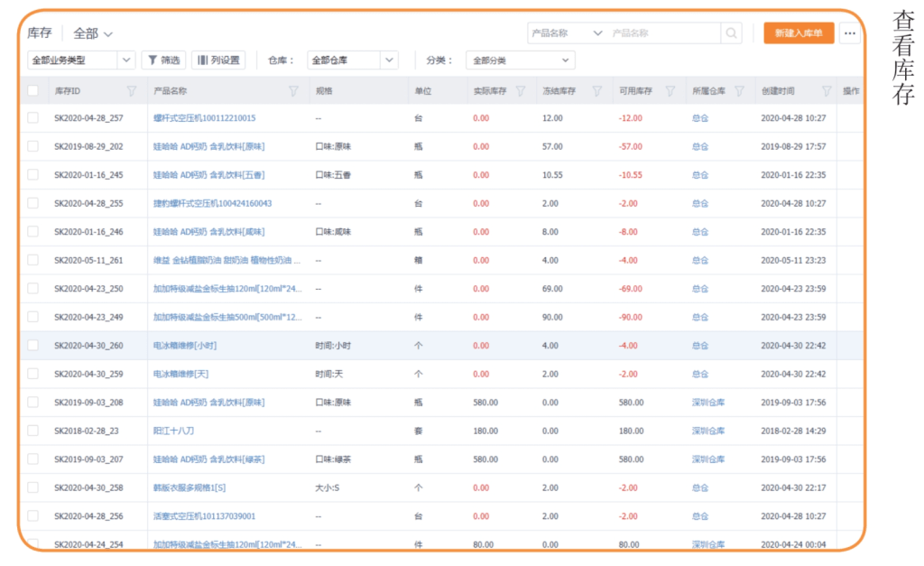Open product 阳江十八刀

173,431
